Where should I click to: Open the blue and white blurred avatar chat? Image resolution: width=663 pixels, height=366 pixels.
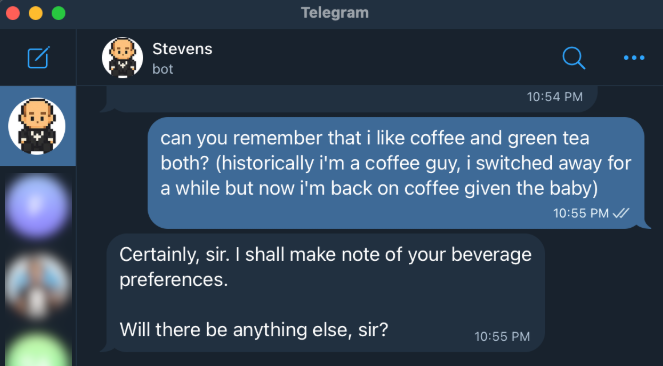[37, 286]
